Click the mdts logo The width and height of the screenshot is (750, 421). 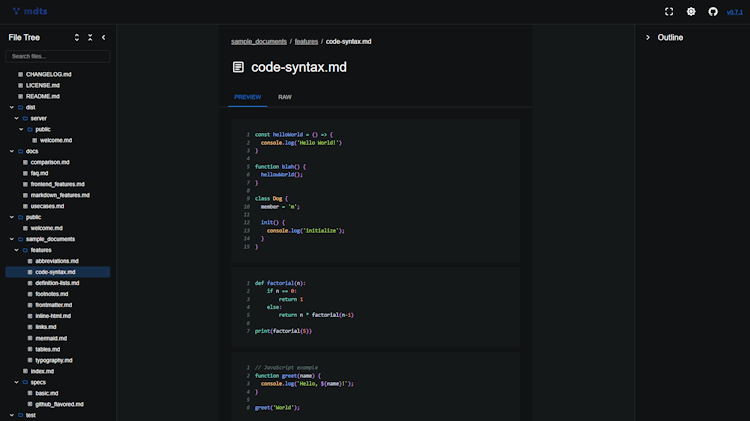click(30, 11)
